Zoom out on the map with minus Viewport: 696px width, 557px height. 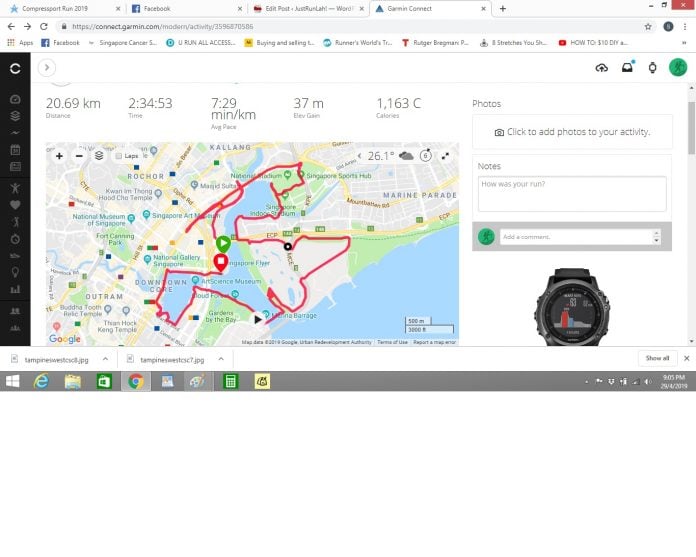(79, 156)
